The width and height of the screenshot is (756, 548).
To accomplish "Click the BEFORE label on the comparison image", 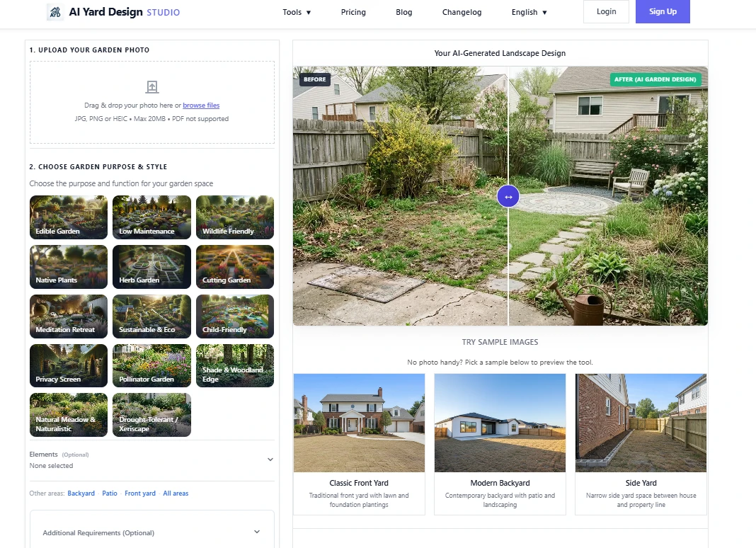I will click(x=315, y=79).
